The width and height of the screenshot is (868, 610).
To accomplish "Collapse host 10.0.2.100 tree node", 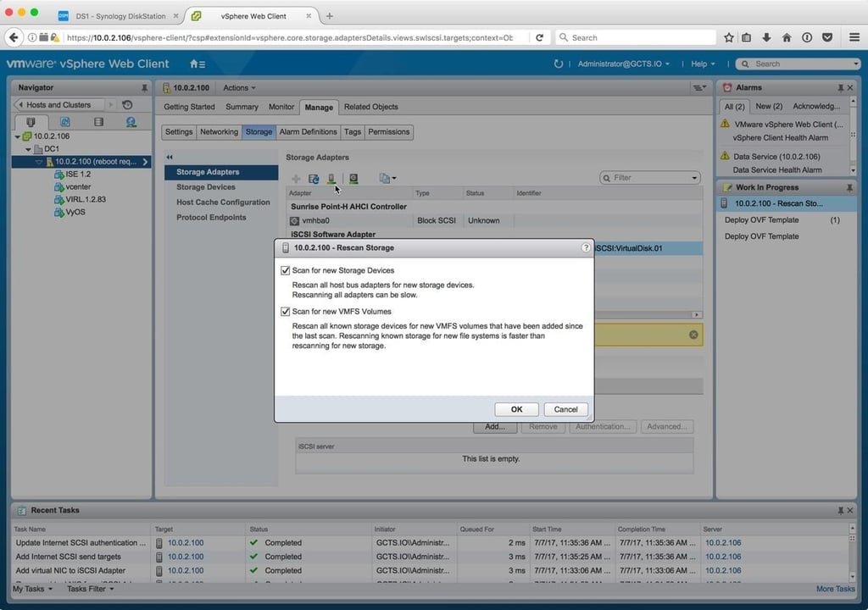I will pos(39,162).
